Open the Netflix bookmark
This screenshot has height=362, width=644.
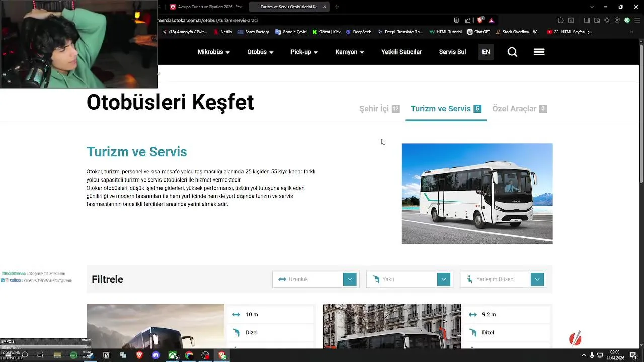point(223,32)
